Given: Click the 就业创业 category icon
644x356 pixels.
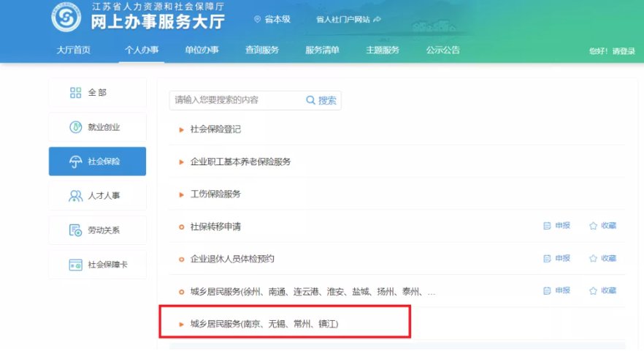Looking at the screenshot, I should pyautogui.click(x=76, y=127).
